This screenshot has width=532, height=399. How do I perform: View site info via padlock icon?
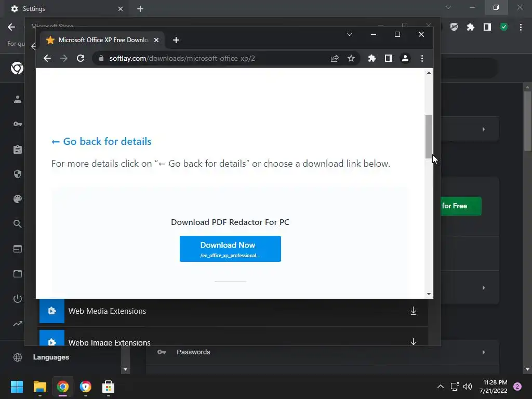click(x=101, y=58)
